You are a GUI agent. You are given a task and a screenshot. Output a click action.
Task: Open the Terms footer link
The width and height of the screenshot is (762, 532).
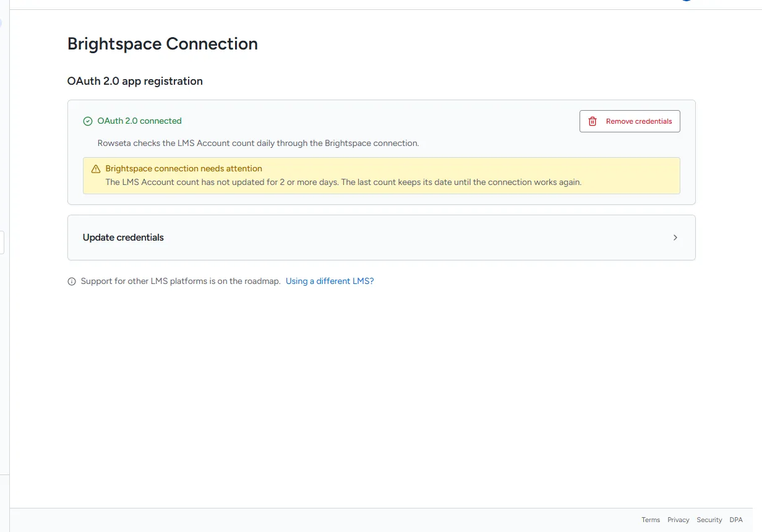pos(651,520)
